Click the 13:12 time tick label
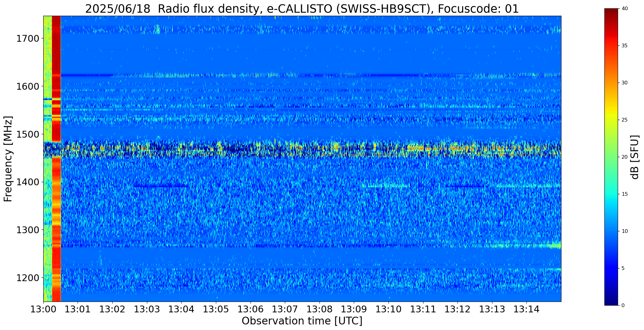 (x=457, y=309)
